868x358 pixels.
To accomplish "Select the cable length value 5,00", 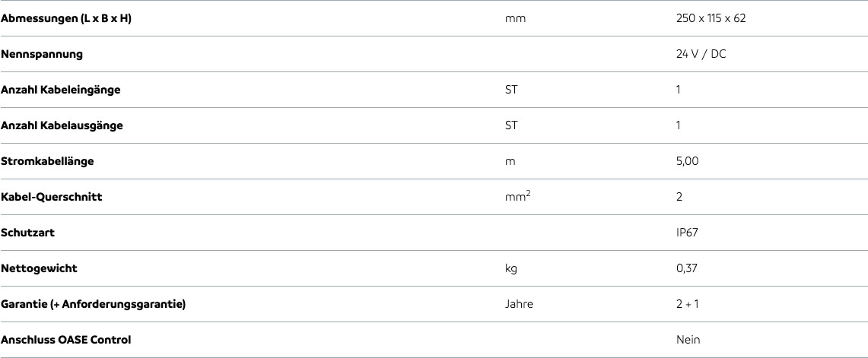I will pyautogui.click(x=687, y=161).
